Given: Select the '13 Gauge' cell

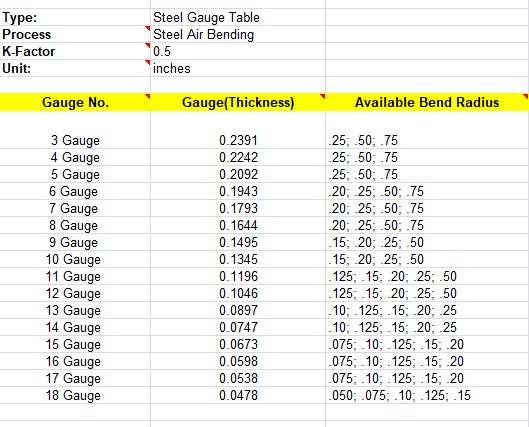Looking at the screenshot, I should point(75,310).
